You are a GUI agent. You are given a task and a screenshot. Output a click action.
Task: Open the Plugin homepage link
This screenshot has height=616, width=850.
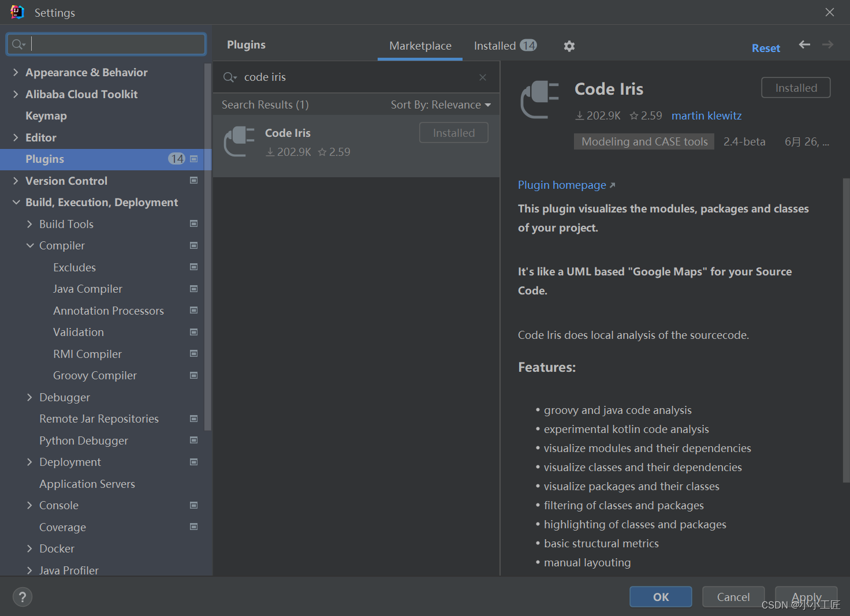point(566,185)
